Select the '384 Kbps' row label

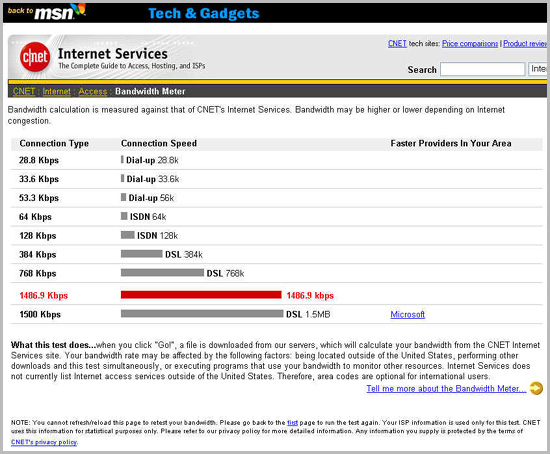pyautogui.click(x=38, y=255)
